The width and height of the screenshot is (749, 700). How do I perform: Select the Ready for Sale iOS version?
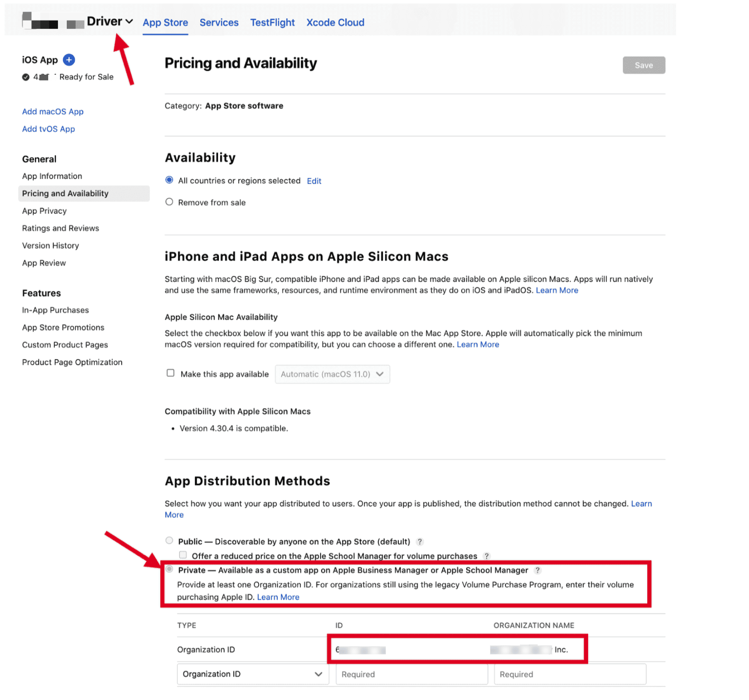coord(68,77)
